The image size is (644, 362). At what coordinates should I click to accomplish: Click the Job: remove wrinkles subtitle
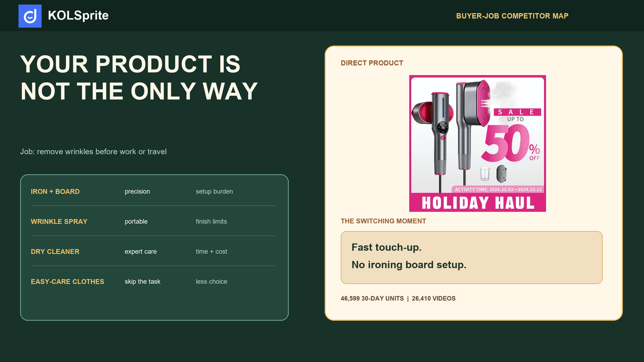93,152
